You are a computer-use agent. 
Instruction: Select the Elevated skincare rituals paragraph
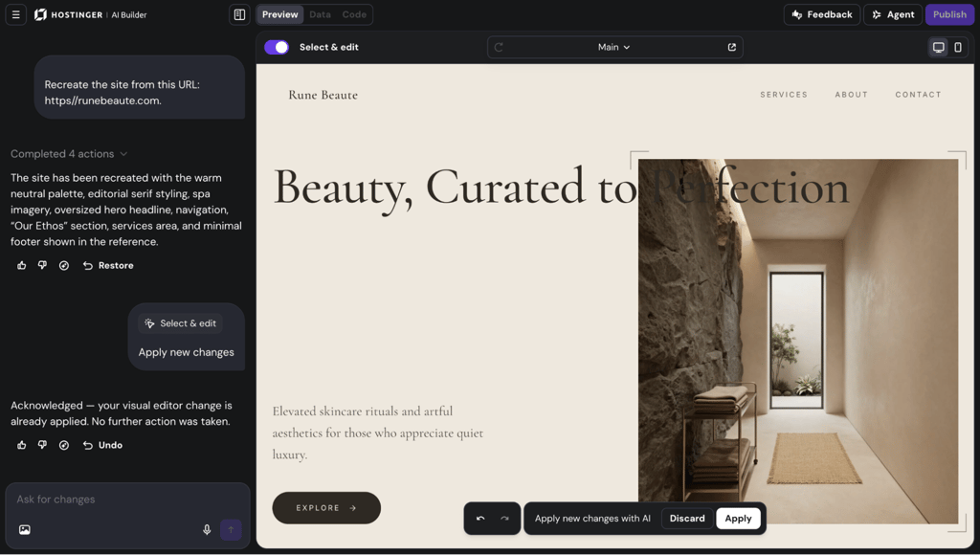[x=378, y=433]
